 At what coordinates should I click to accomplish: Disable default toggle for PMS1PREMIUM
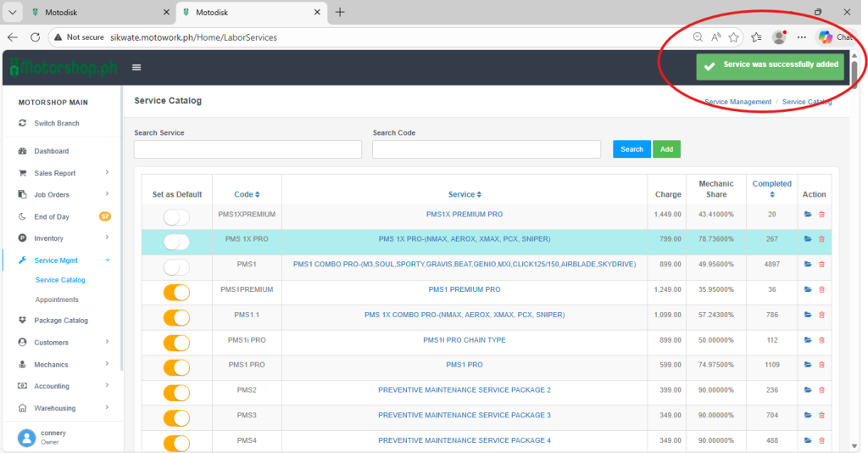tap(176, 293)
